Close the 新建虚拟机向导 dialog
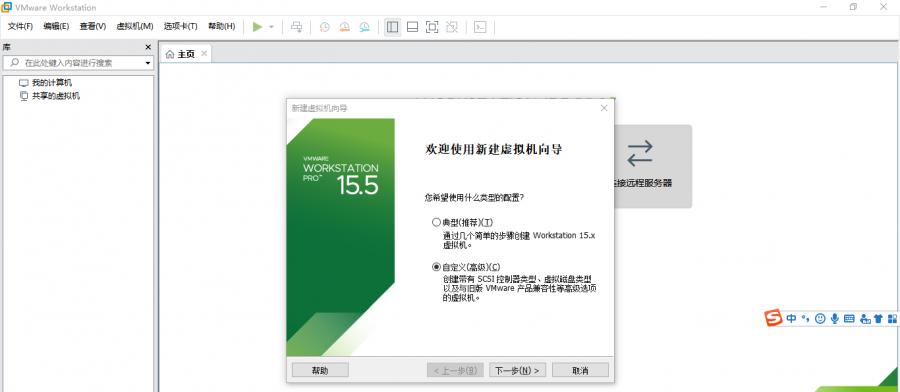The height and width of the screenshot is (392, 900). [604, 108]
